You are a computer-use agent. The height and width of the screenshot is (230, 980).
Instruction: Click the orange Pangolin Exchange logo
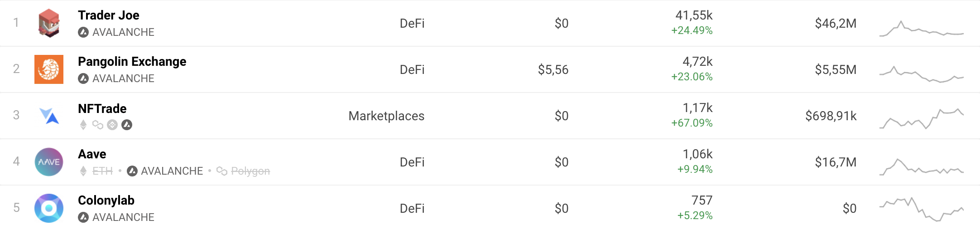[x=49, y=69]
